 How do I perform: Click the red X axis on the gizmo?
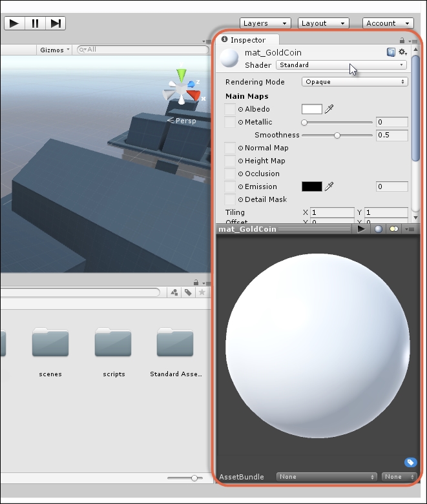point(194,96)
